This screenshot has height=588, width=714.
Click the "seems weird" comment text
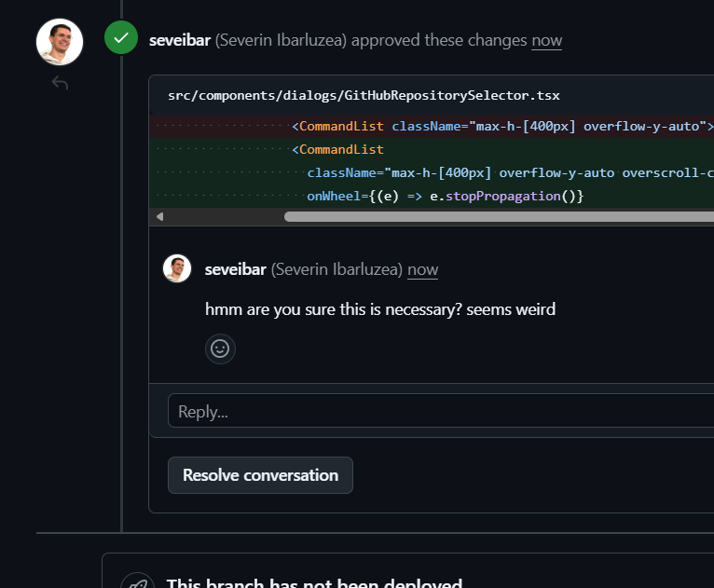380,308
